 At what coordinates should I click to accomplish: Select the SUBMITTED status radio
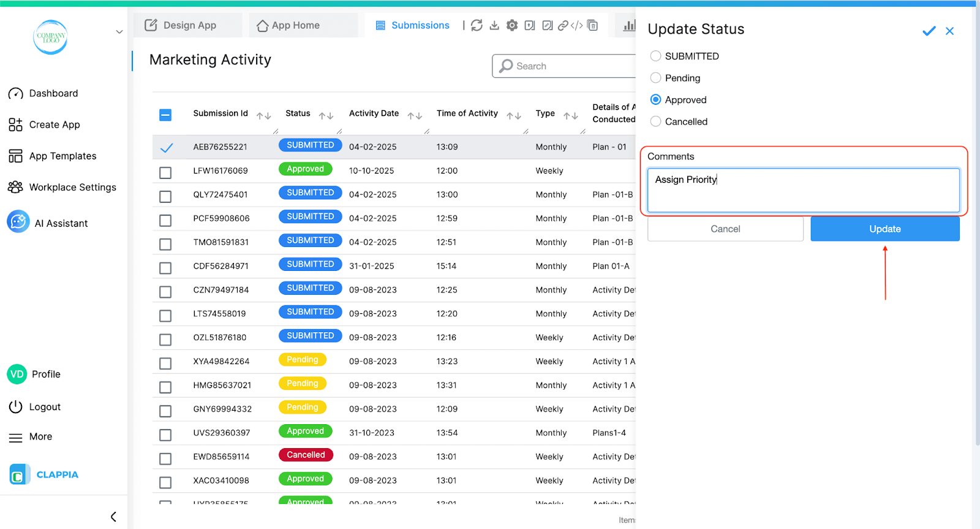click(655, 56)
